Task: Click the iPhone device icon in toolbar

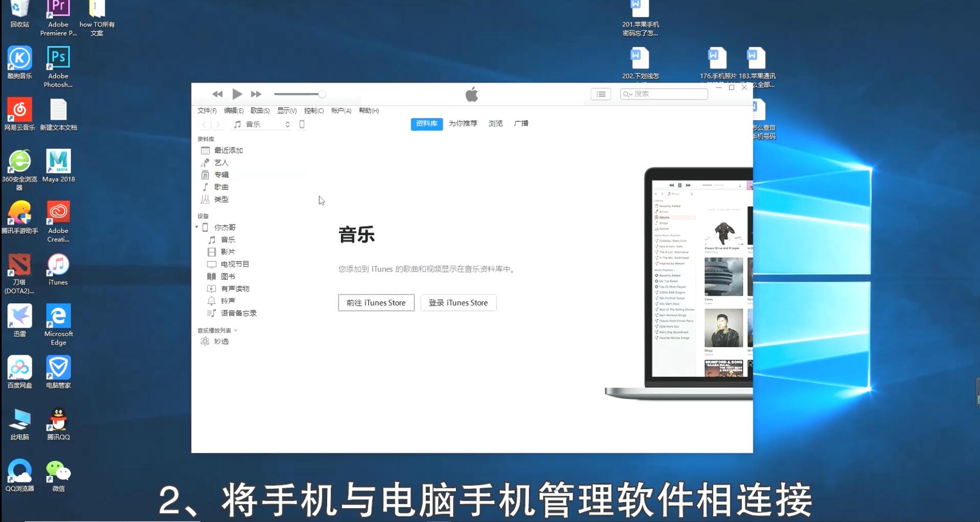Action: tap(302, 124)
